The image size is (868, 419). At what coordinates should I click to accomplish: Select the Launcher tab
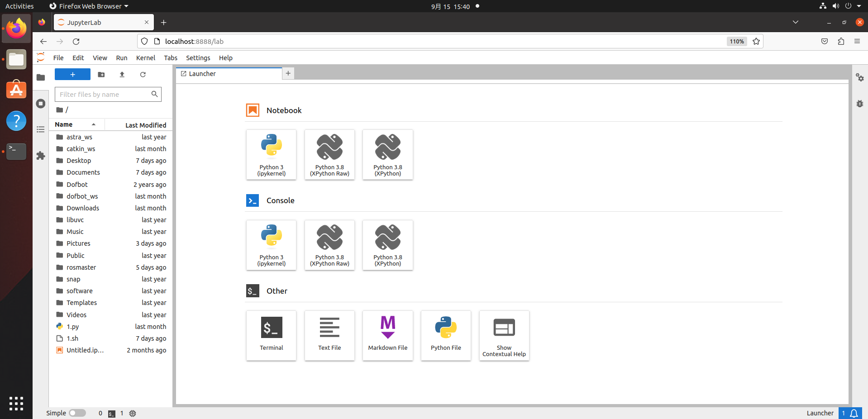[x=229, y=74]
